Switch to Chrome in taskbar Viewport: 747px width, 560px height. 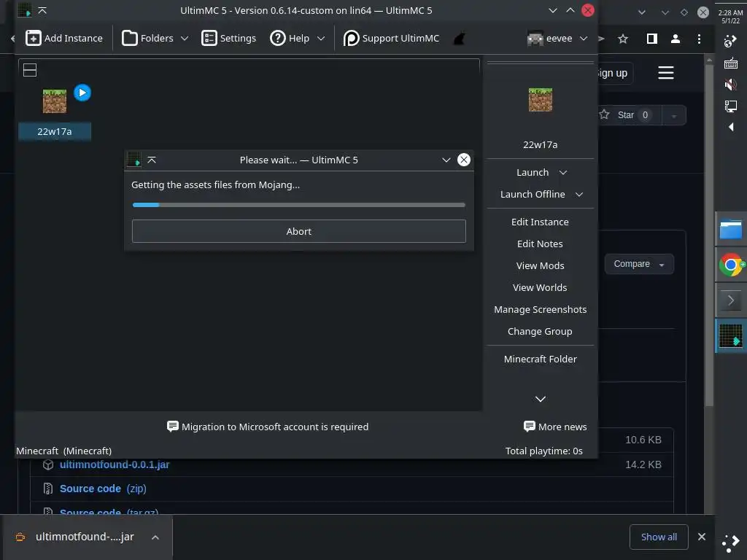pos(731,265)
